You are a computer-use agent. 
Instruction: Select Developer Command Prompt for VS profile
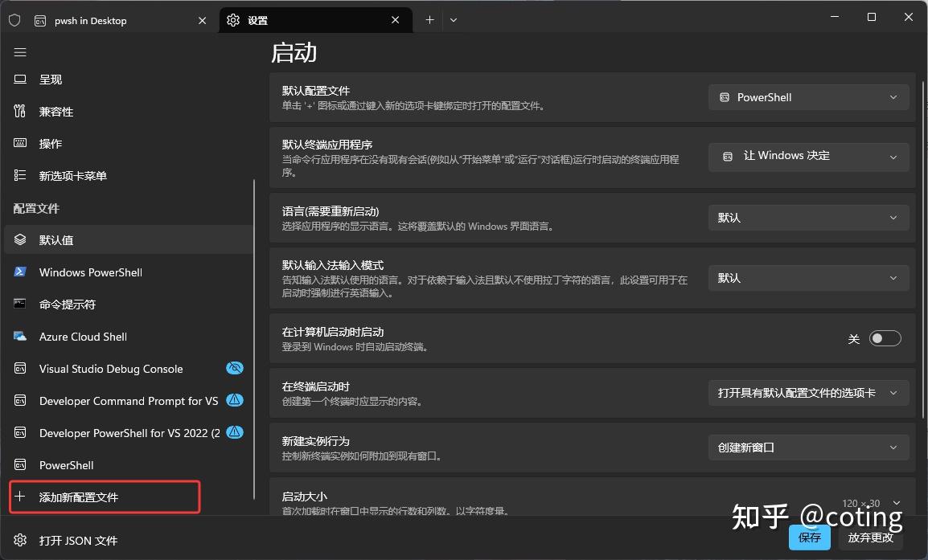tap(129, 400)
